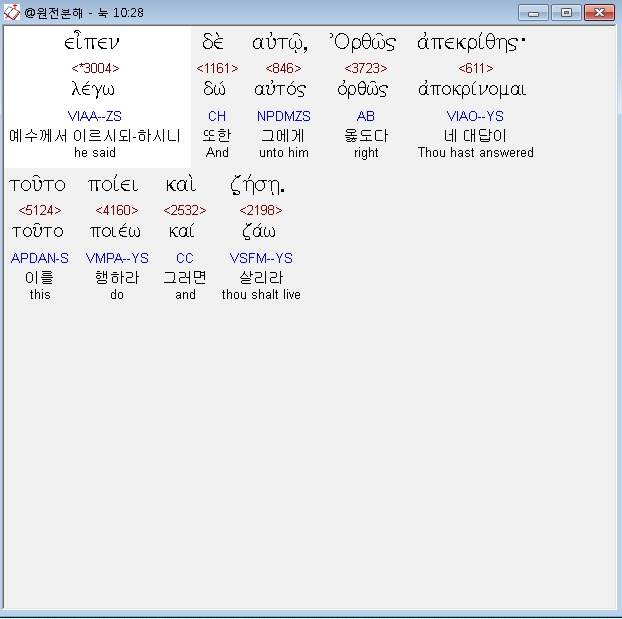Click the English gloss 'this'
The width and height of the screenshot is (622, 619).
(40, 294)
